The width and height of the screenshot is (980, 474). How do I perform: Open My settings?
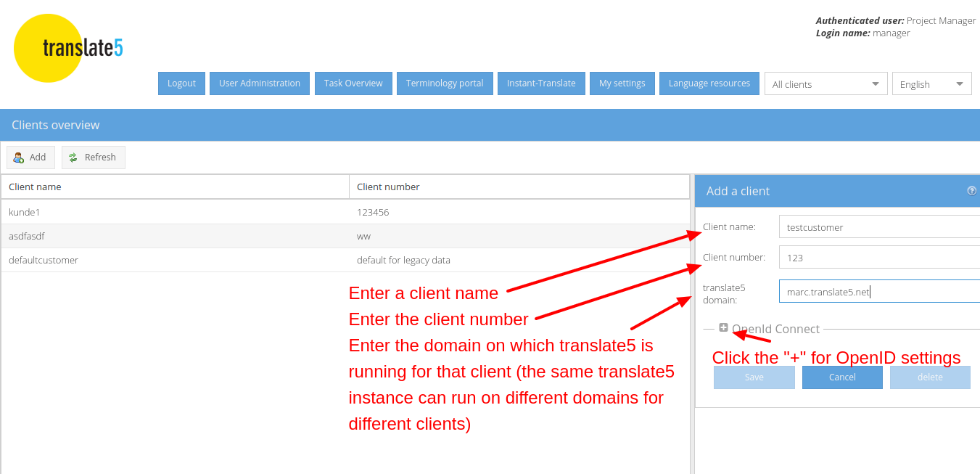[622, 83]
